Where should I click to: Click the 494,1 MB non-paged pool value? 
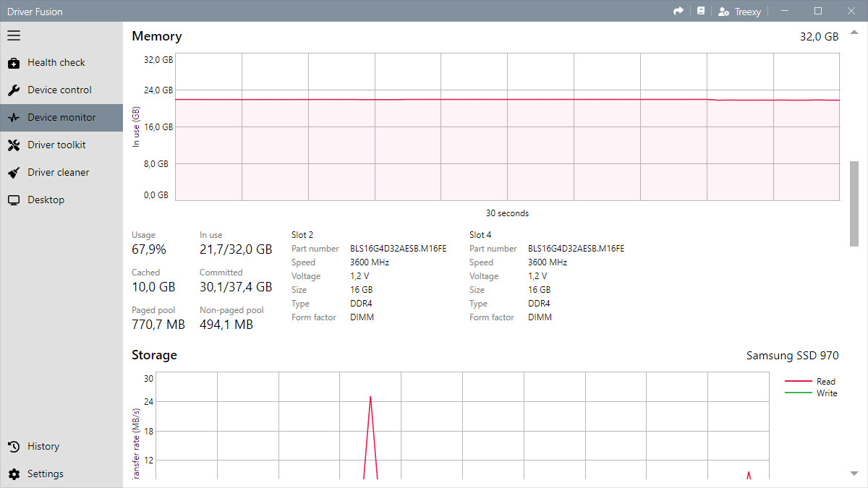tap(226, 325)
